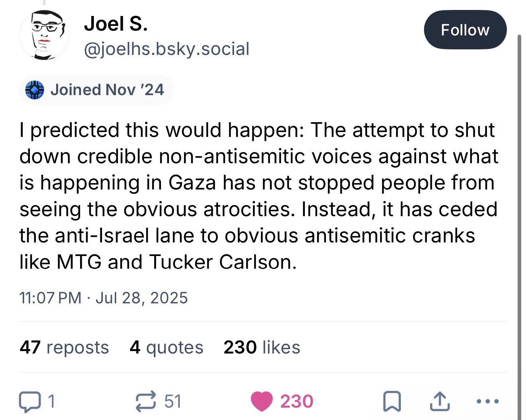The width and height of the screenshot is (526, 420).
Task: Click the pink 230 like count
Action: [x=296, y=401]
